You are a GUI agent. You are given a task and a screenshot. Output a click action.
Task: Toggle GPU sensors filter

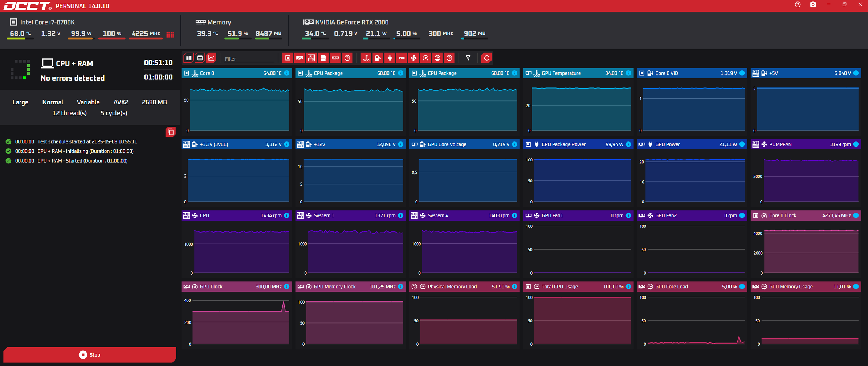[x=299, y=58]
